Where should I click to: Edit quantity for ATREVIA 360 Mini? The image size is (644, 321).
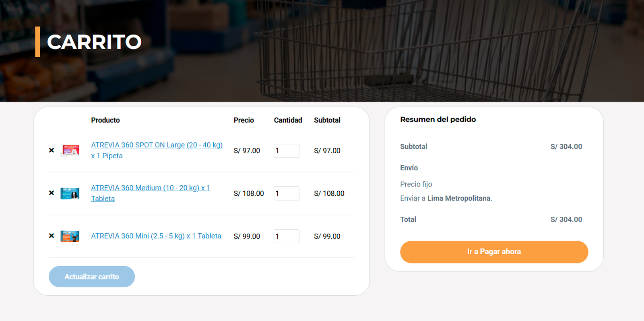click(286, 236)
